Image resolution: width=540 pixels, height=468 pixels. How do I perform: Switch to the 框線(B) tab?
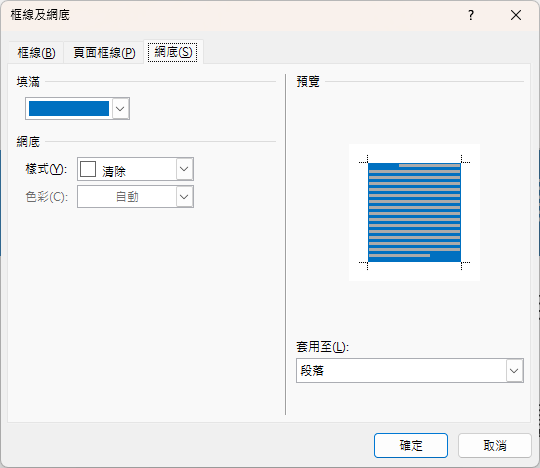pos(36,53)
